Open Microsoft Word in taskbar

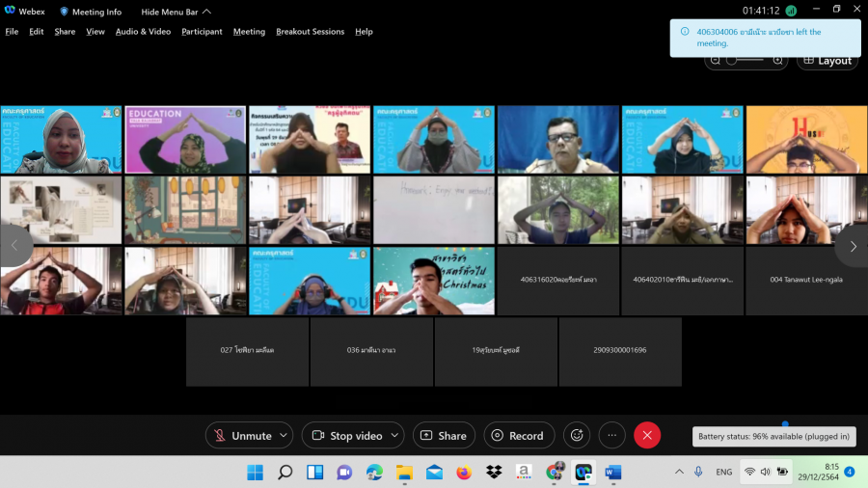613,472
